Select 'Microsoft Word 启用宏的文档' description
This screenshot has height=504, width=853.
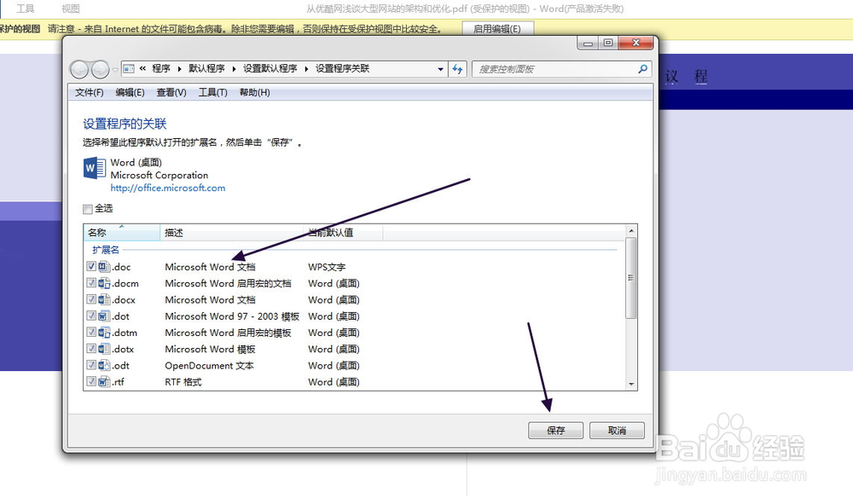tap(228, 283)
